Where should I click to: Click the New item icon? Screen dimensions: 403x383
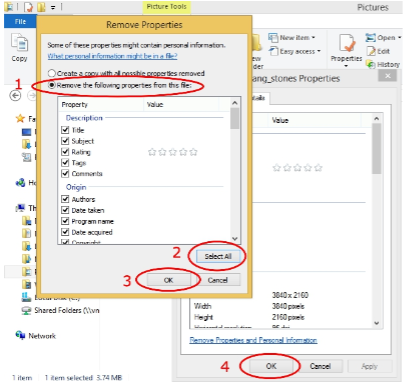[x=273, y=38]
